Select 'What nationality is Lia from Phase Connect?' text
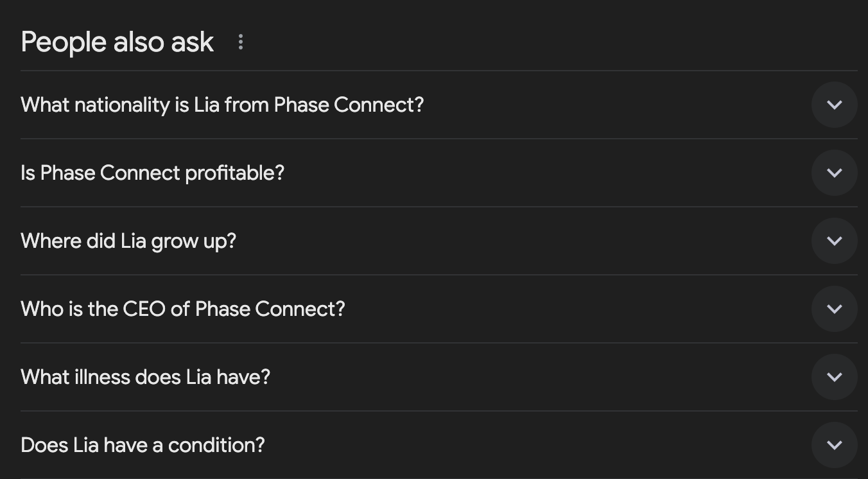868x479 pixels. click(x=222, y=105)
